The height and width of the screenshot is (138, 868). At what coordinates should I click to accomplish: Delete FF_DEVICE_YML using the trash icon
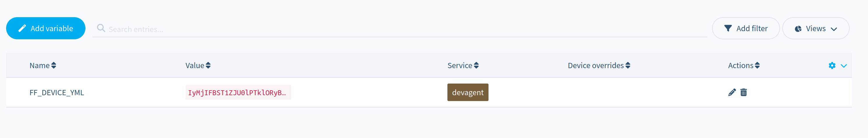(744, 93)
